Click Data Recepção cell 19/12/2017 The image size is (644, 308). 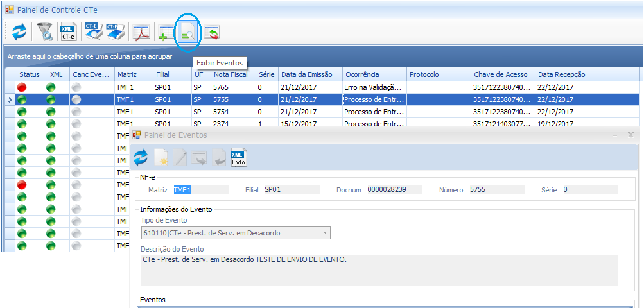pos(587,124)
